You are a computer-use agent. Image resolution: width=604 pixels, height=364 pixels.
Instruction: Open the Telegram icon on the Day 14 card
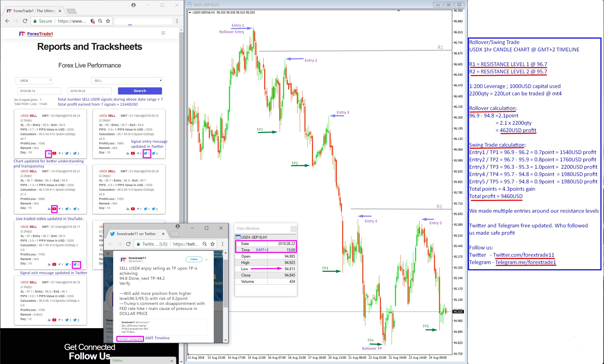[x=138, y=209]
